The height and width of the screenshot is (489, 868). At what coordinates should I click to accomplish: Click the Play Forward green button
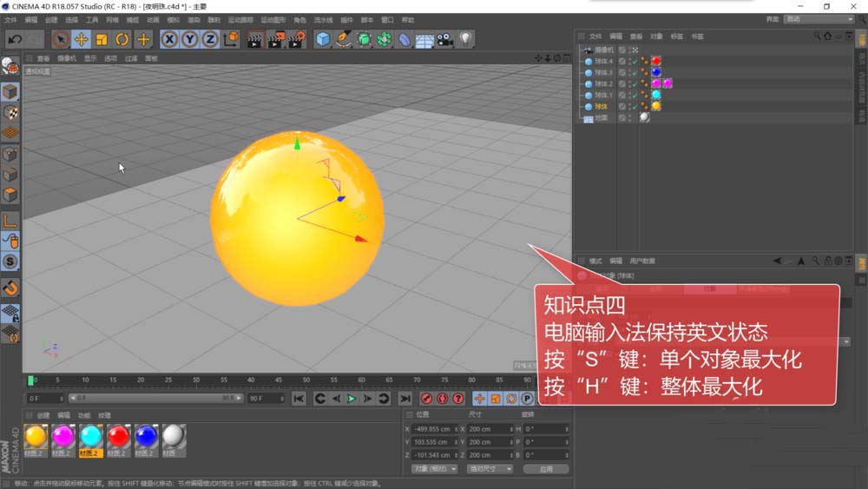(x=352, y=398)
